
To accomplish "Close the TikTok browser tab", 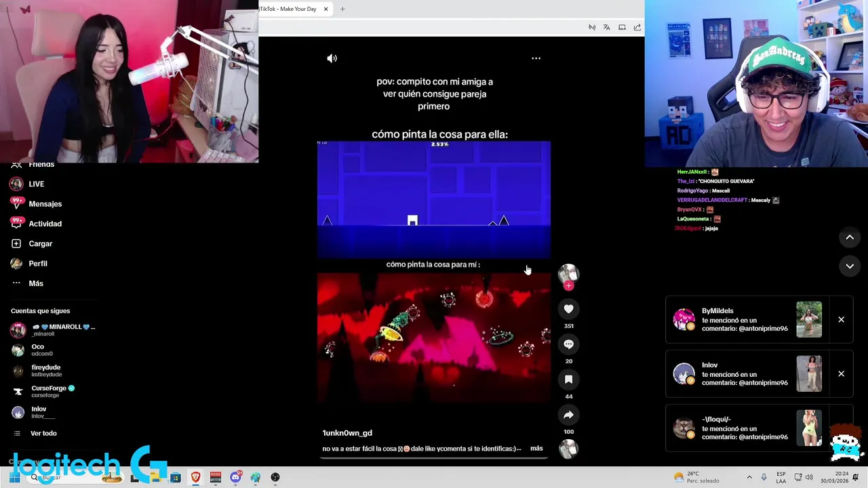I will (x=325, y=9).
